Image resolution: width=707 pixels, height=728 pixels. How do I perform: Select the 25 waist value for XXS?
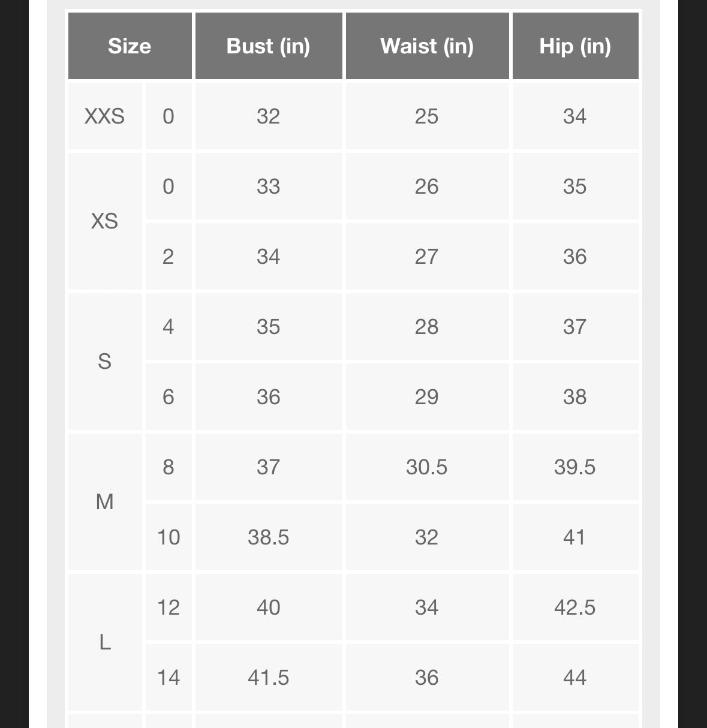(x=427, y=116)
